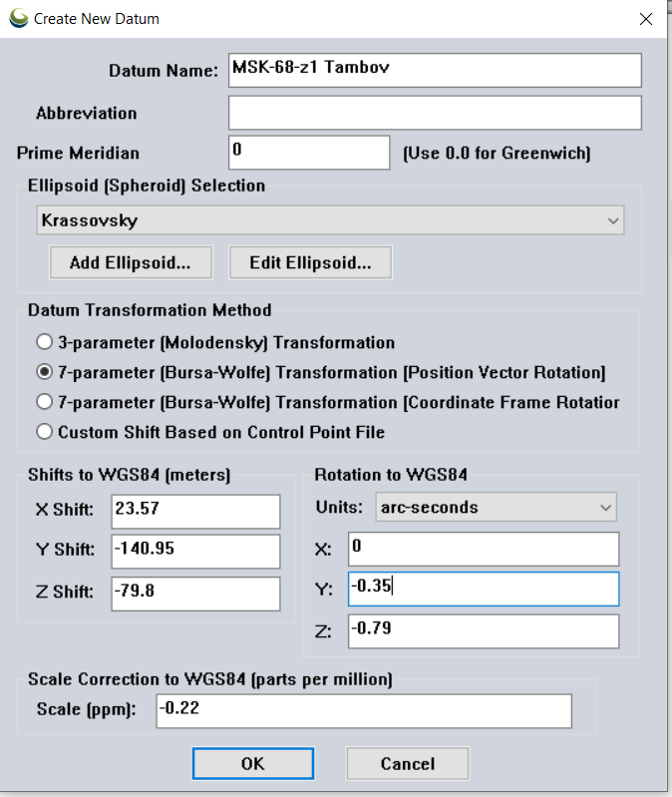Confirm the datum with OK

click(252, 763)
